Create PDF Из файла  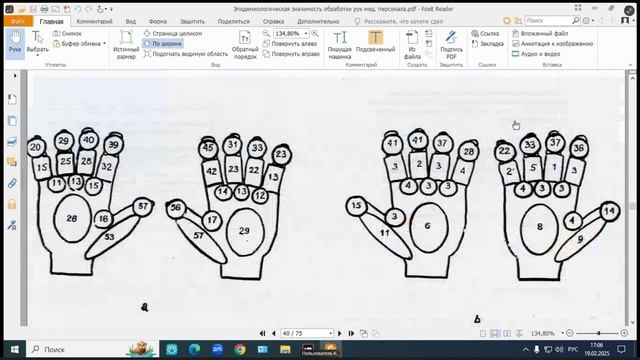pos(412,44)
